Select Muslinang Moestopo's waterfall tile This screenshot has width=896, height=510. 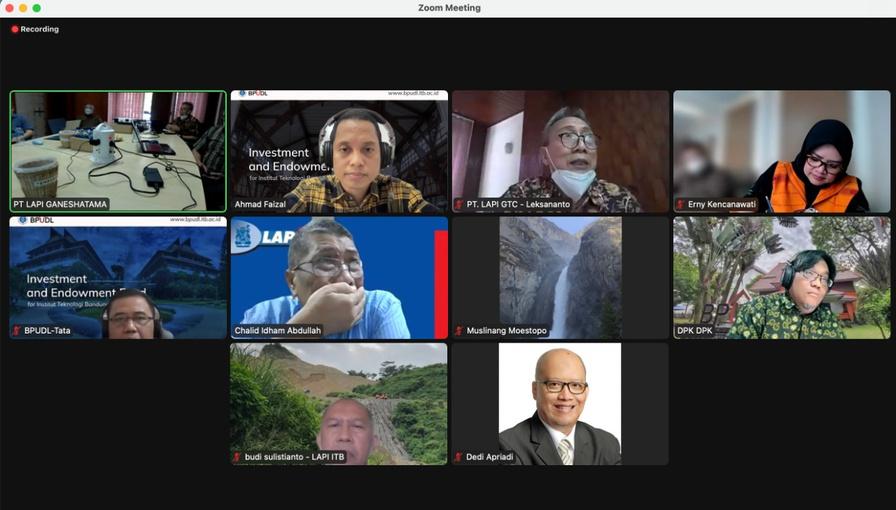point(560,277)
